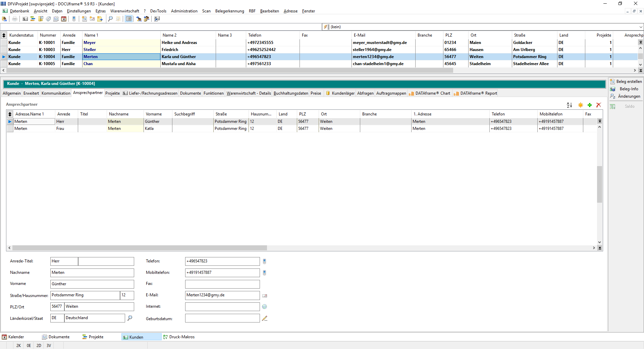644x349 pixels.
Task: Click row marker of contact Günther
Action: pos(10,121)
